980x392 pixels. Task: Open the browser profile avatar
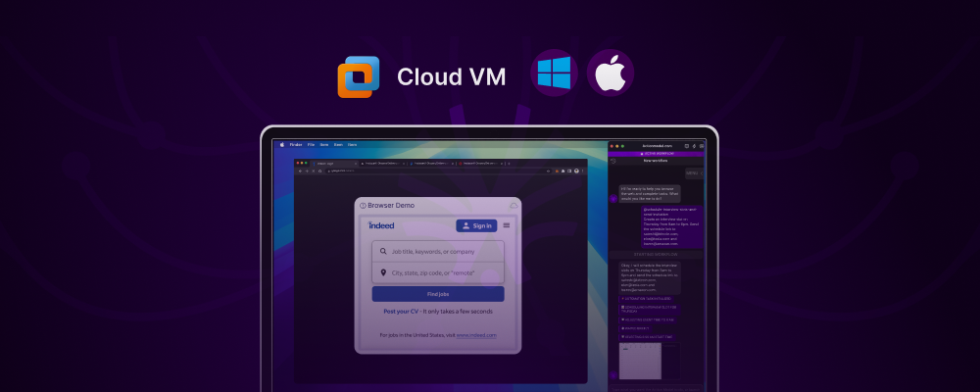(576, 171)
